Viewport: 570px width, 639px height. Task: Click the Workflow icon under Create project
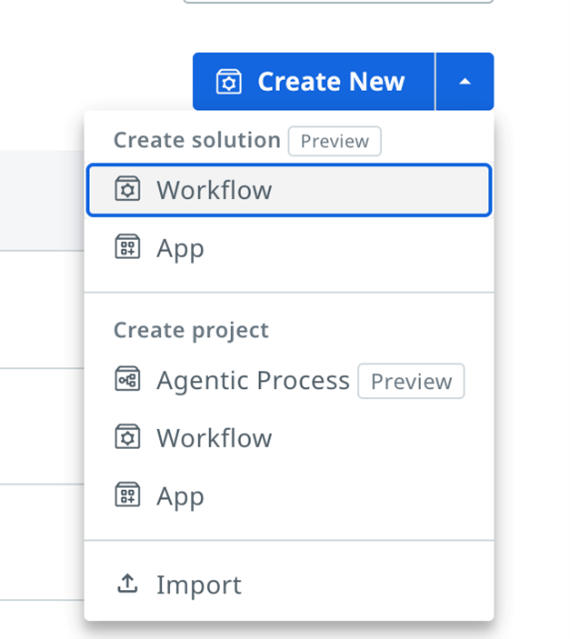[128, 437]
